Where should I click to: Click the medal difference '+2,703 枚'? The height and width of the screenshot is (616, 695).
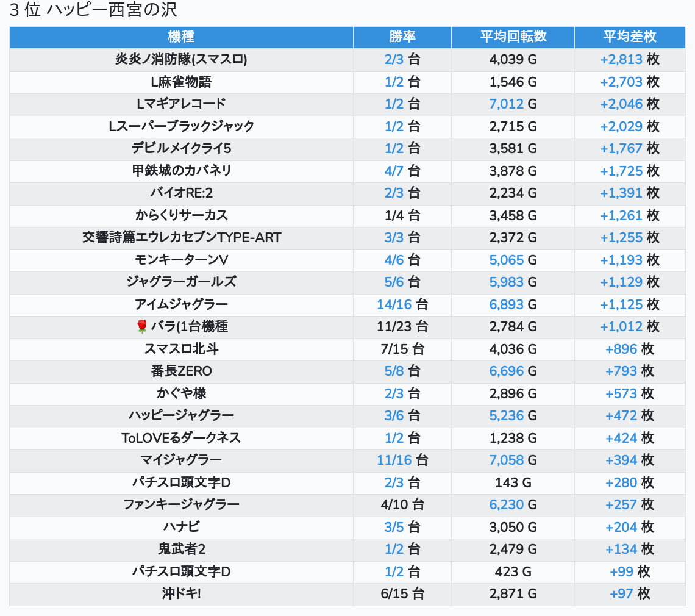click(630, 82)
